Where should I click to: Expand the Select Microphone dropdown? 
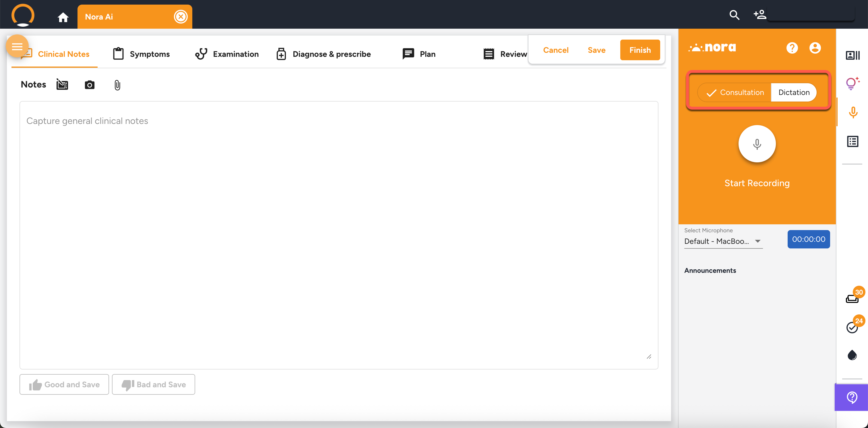tap(723, 241)
